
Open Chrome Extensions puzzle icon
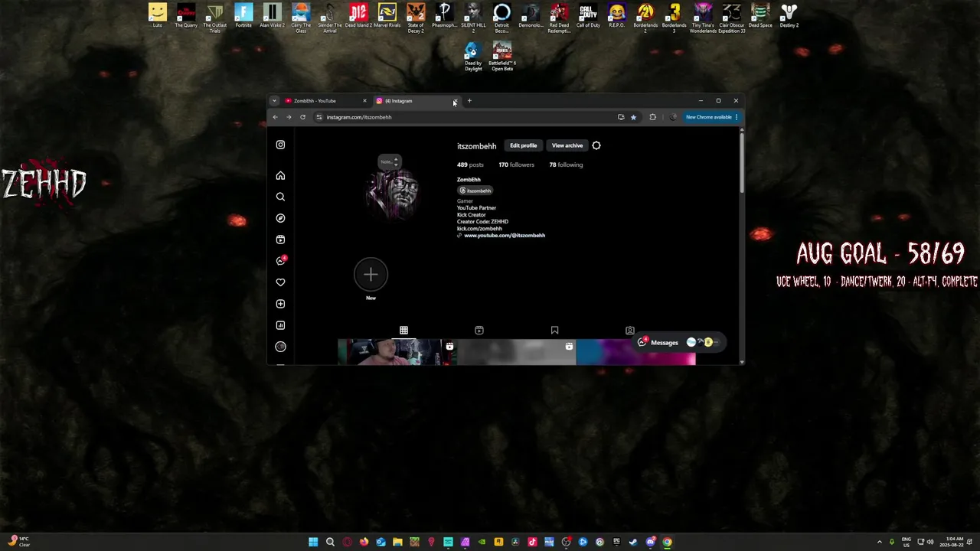[x=652, y=117]
